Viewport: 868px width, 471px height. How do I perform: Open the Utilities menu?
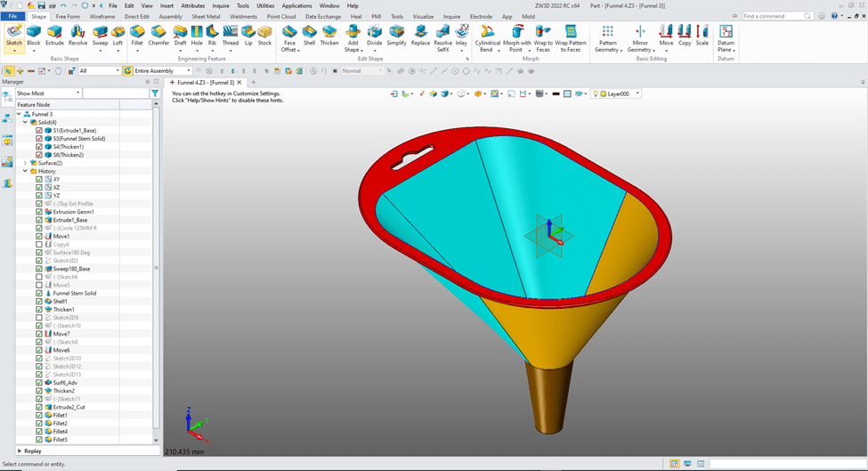[x=265, y=5]
